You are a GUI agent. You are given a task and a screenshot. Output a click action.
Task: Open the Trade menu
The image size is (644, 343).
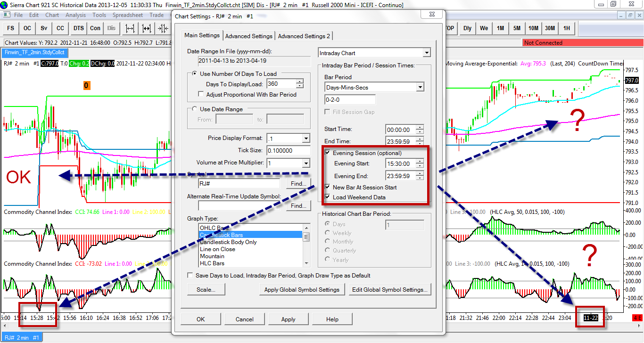tap(157, 15)
